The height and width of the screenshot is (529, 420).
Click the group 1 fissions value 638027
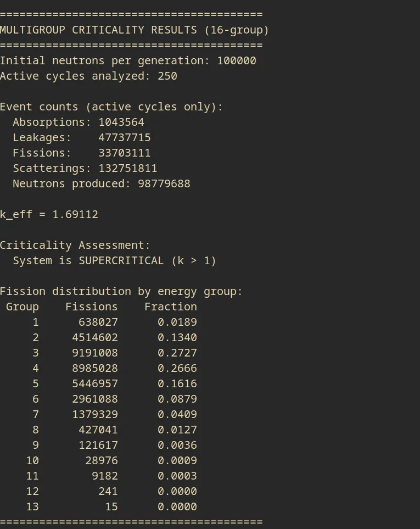pyautogui.click(x=98, y=322)
